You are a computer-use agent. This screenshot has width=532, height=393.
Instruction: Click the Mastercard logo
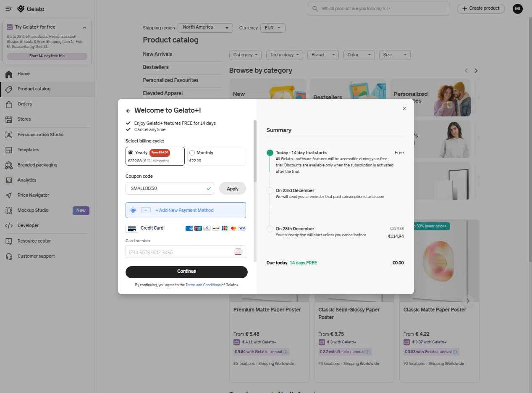point(233,228)
